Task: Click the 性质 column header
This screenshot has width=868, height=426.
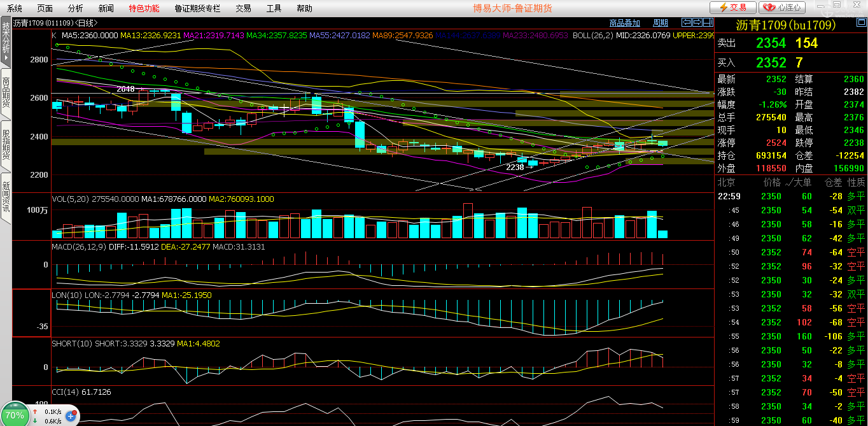Action: point(856,182)
